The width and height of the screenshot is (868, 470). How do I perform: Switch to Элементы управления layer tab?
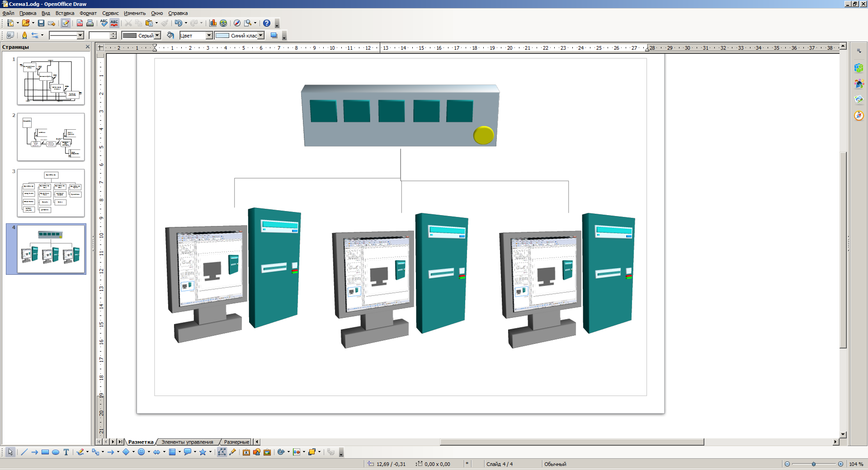187,442
